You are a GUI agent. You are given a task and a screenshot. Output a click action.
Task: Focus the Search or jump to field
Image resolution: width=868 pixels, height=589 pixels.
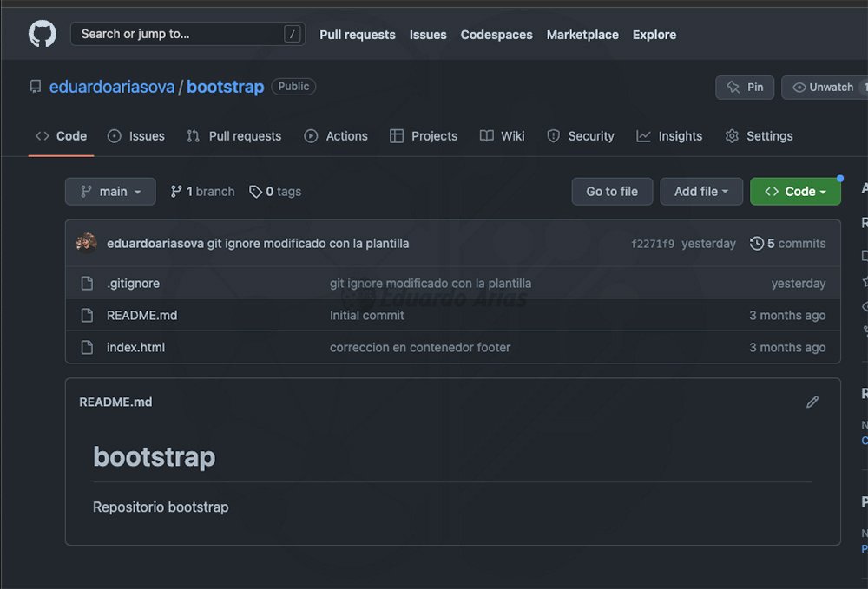(x=187, y=34)
